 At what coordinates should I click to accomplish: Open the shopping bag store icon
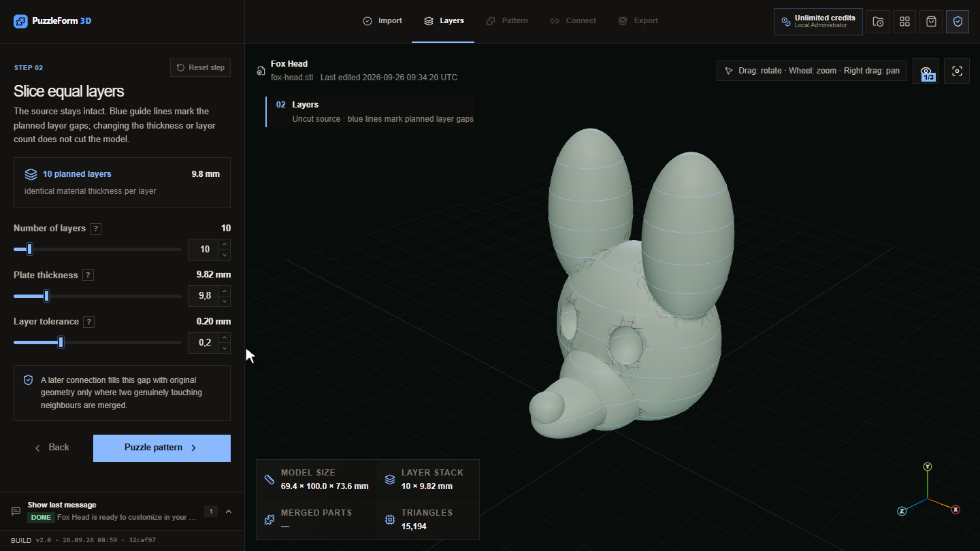click(931, 21)
